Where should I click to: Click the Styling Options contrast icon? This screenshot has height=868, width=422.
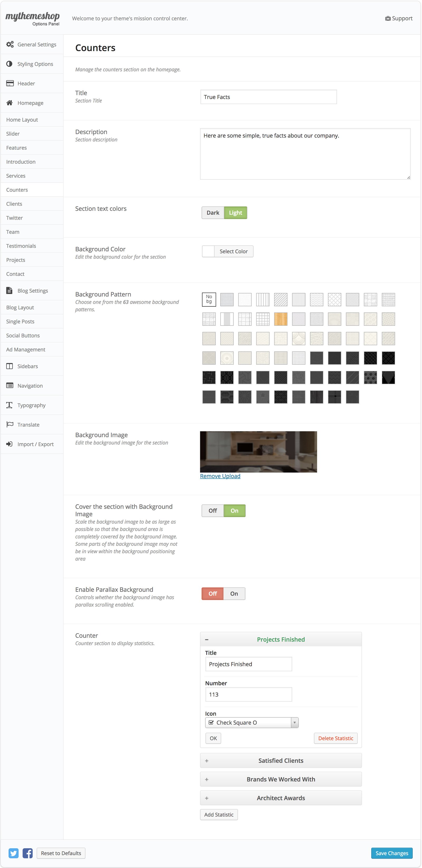point(9,64)
